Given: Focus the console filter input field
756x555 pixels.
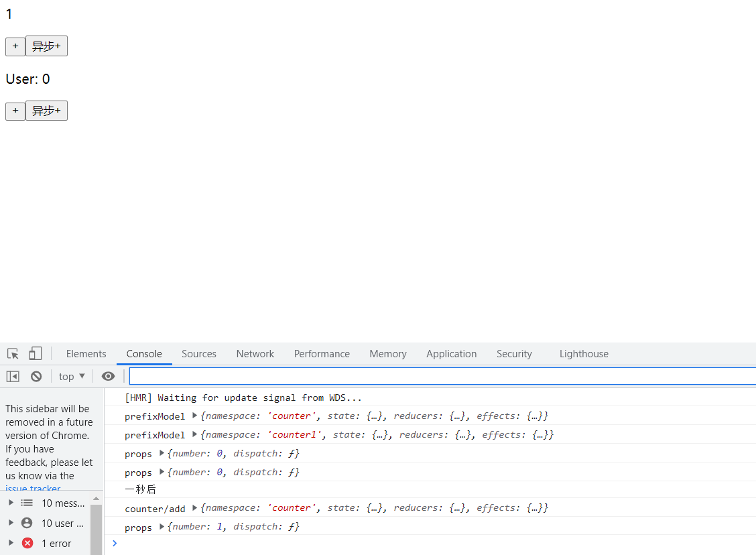Looking at the screenshot, I should 442,376.
